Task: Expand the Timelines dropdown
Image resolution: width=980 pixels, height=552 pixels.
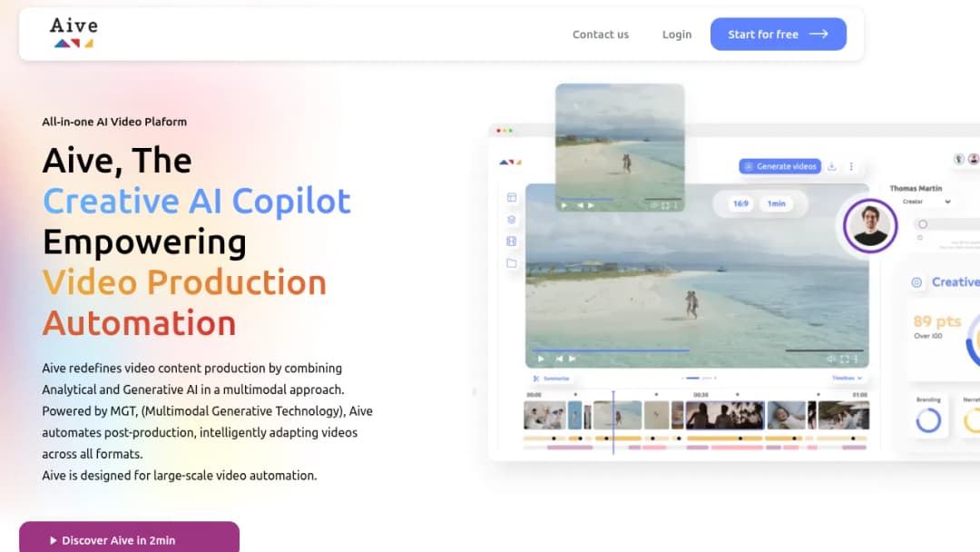Action: [847, 379]
